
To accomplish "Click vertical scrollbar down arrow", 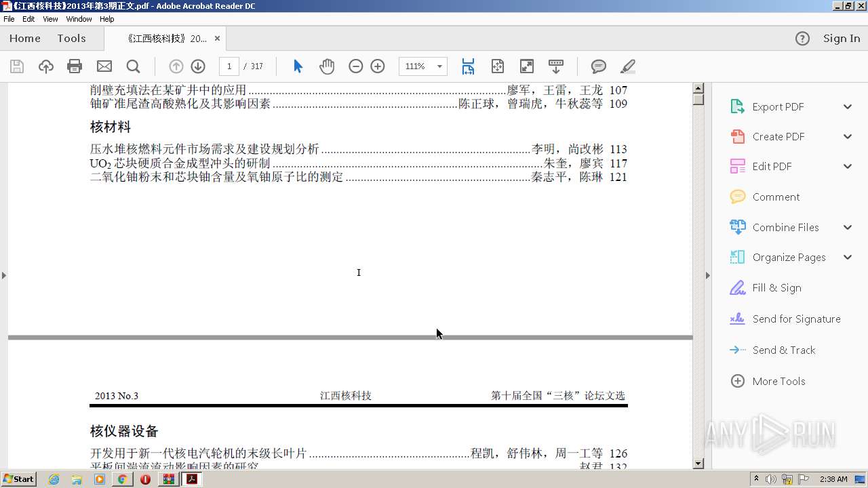I will point(698,464).
